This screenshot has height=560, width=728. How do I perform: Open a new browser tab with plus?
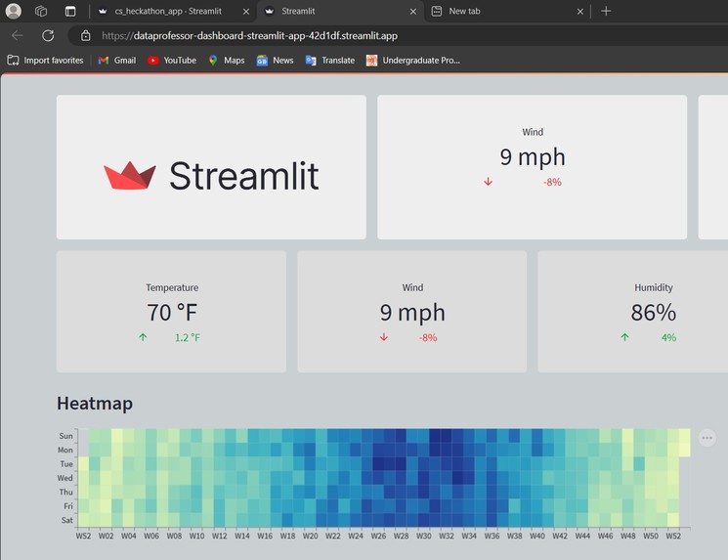606,11
